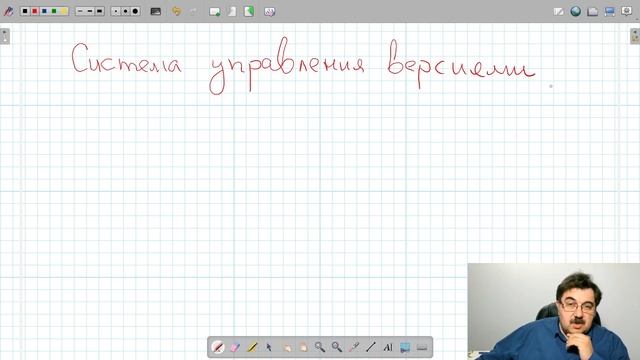Select the laser pointer tool
640x360 pixels.
coord(354,347)
